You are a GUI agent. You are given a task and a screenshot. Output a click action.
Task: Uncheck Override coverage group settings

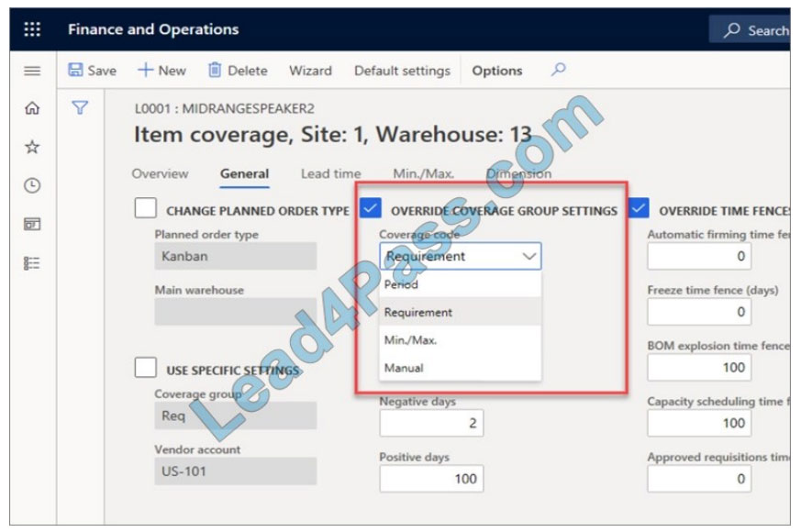371,208
